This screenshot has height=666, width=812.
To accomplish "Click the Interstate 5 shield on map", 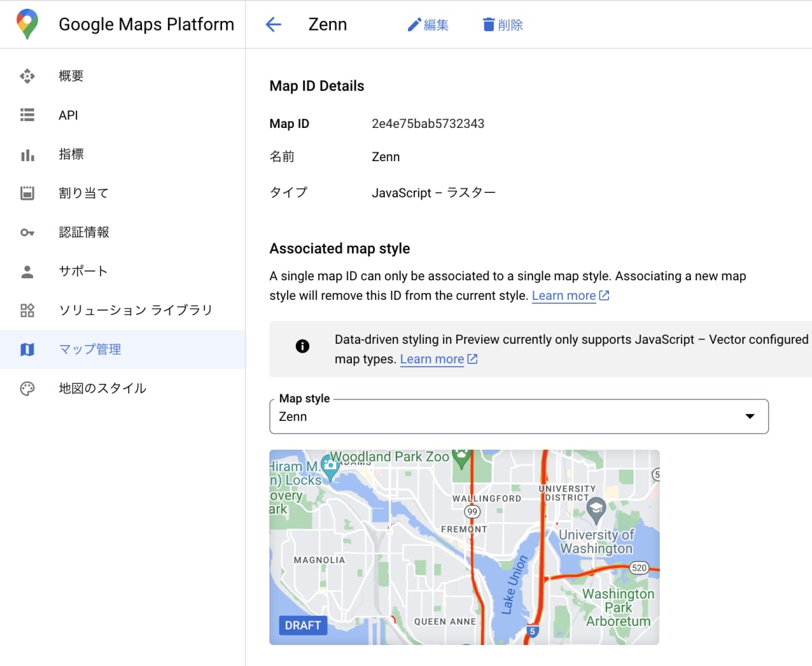I will click(x=533, y=631).
